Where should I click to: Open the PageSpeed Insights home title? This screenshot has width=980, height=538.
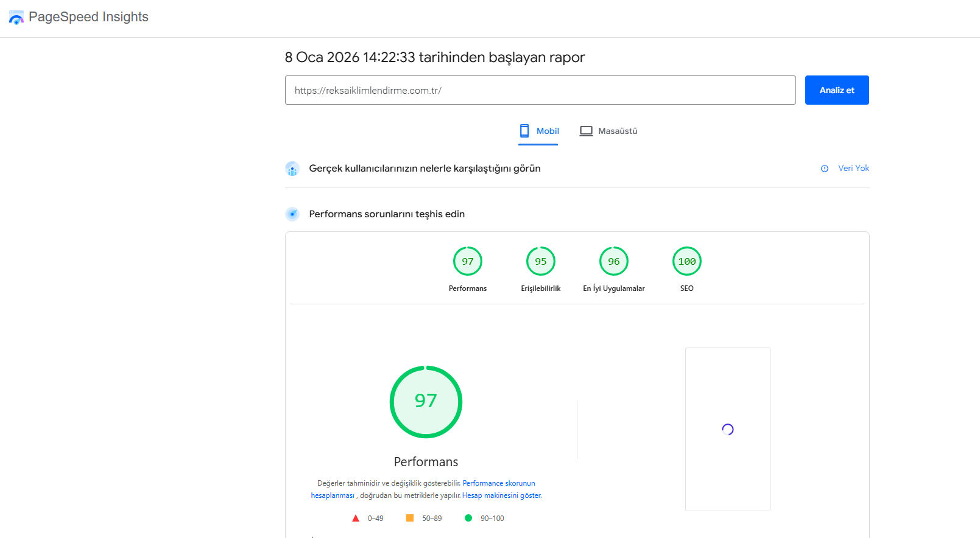(x=88, y=17)
